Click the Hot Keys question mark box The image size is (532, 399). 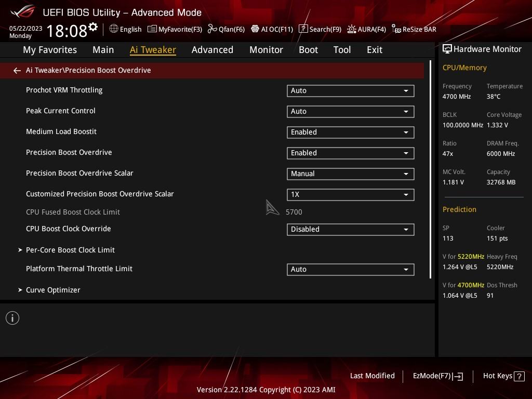(x=519, y=376)
